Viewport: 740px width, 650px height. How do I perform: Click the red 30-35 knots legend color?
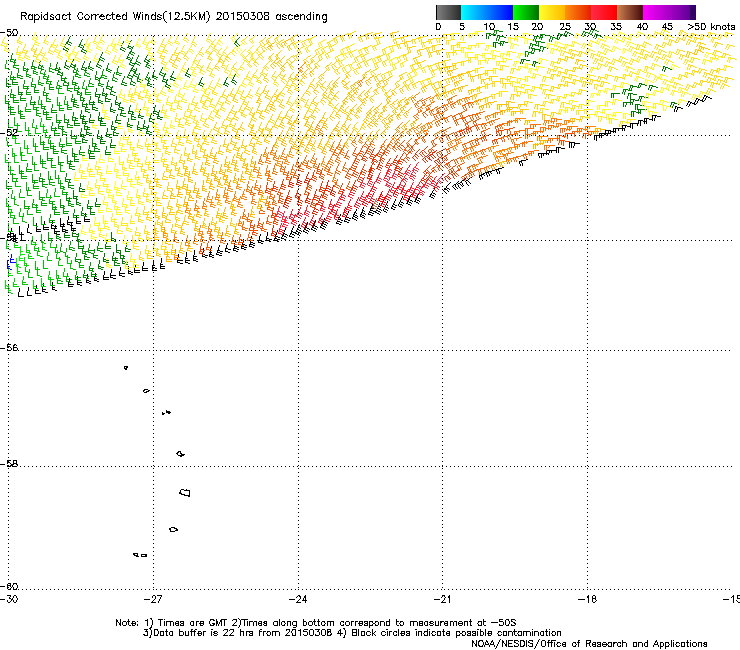click(x=604, y=12)
